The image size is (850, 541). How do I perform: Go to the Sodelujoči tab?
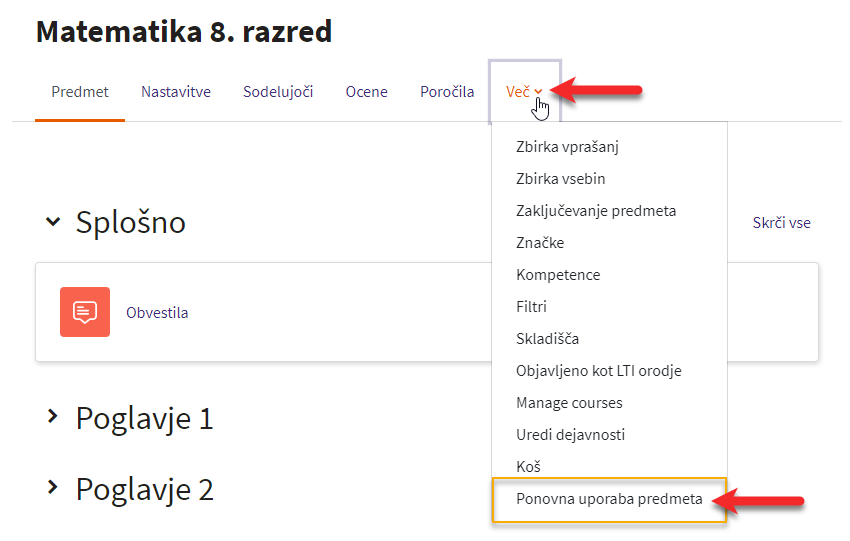pyautogui.click(x=278, y=92)
